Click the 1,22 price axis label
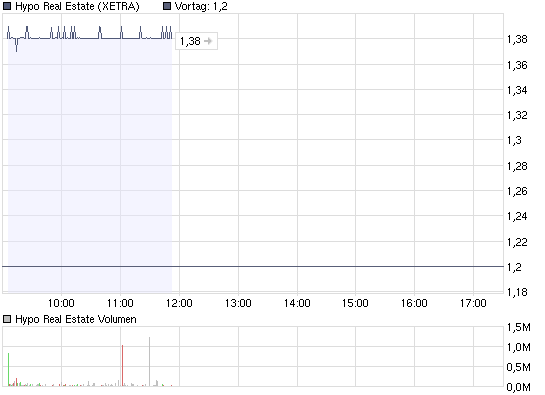545x395 pixels. [x=517, y=242]
